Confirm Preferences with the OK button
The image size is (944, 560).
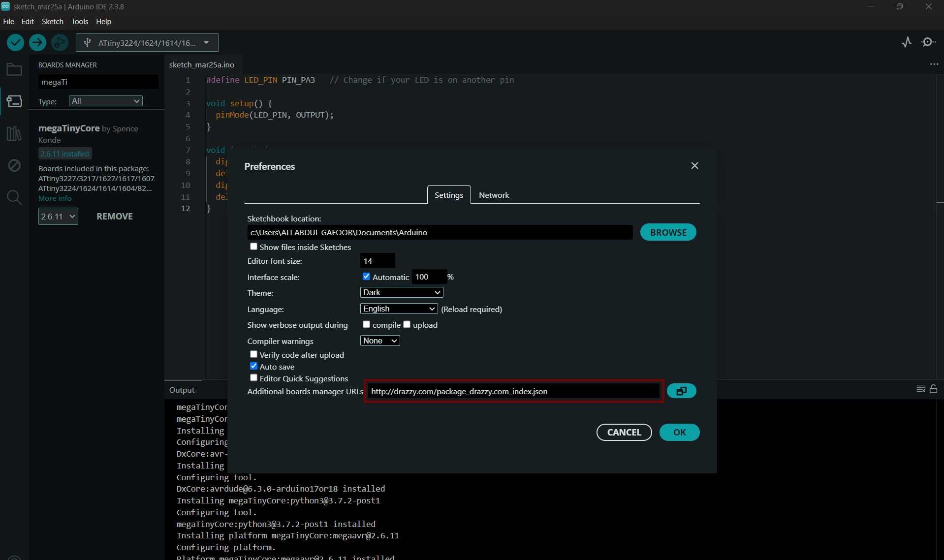[679, 433]
